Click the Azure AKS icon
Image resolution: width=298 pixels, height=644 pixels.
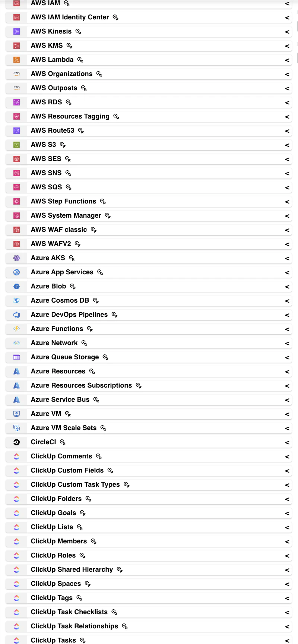click(16, 258)
